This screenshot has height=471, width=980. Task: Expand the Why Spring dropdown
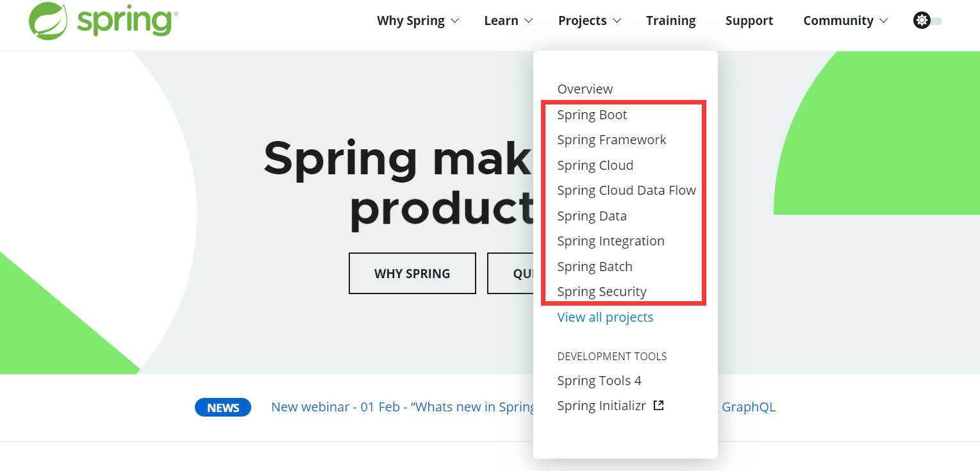tap(418, 21)
